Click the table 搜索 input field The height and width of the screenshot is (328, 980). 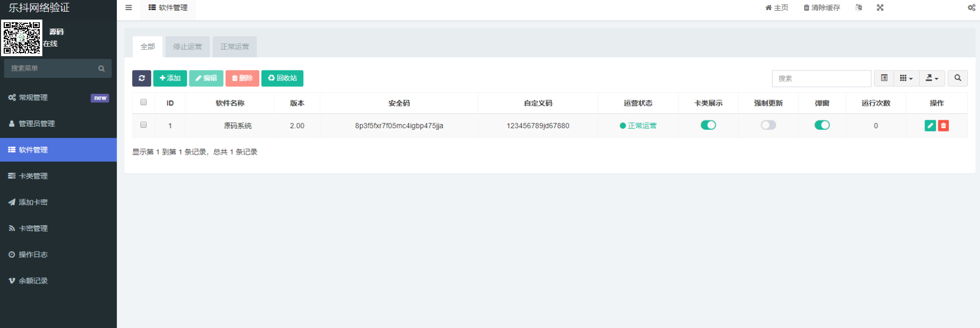[821, 78]
